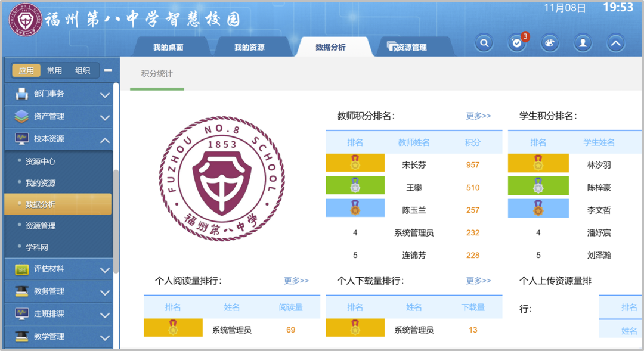The image size is (644, 351).
Task: Switch to 我的桌面 tab
Action: (168, 47)
